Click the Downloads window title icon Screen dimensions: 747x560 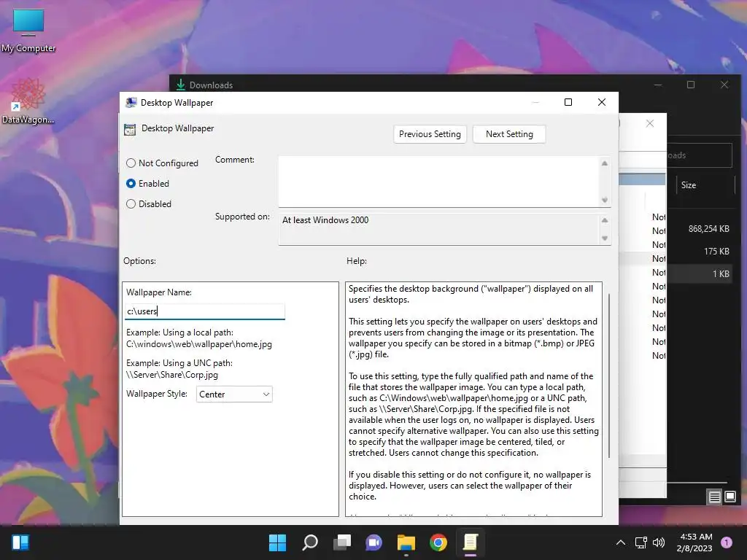click(181, 85)
